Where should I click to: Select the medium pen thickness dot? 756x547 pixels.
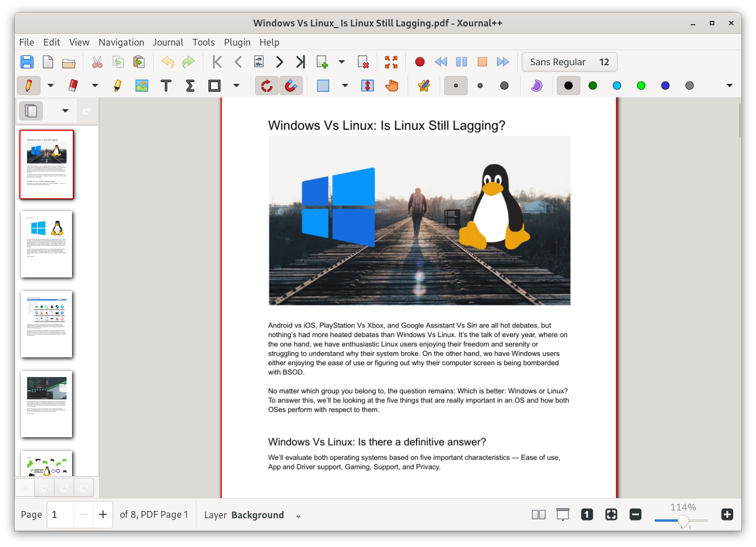(x=480, y=86)
